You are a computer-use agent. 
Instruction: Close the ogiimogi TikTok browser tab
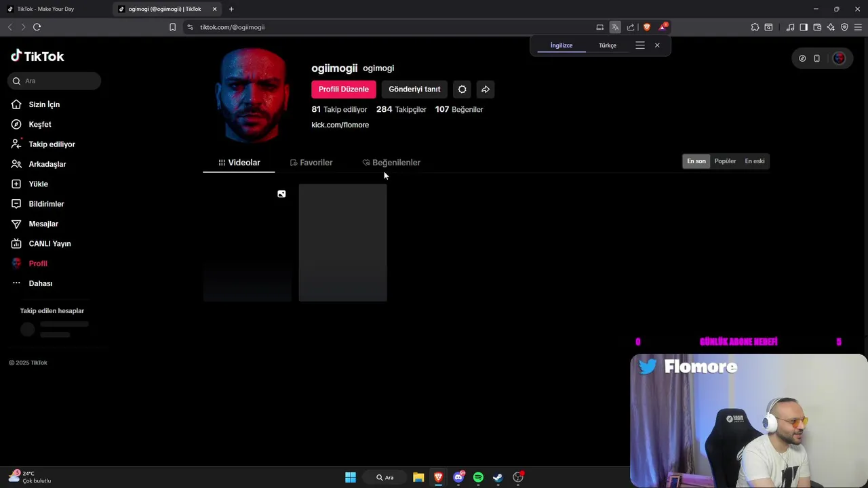214,9
